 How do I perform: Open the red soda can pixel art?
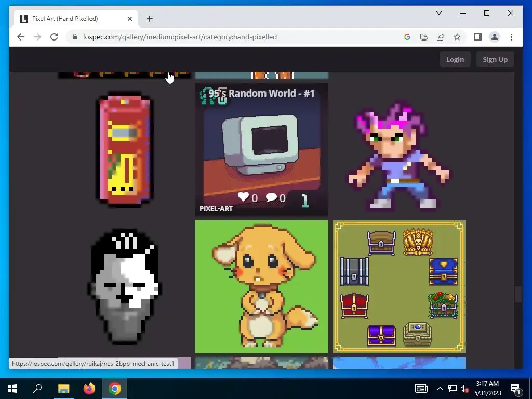(x=125, y=149)
